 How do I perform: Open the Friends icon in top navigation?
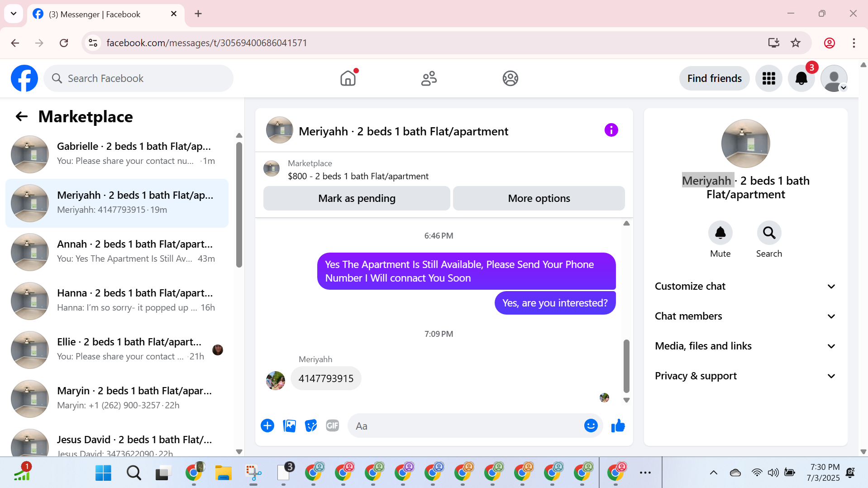pyautogui.click(x=429, y=78)
